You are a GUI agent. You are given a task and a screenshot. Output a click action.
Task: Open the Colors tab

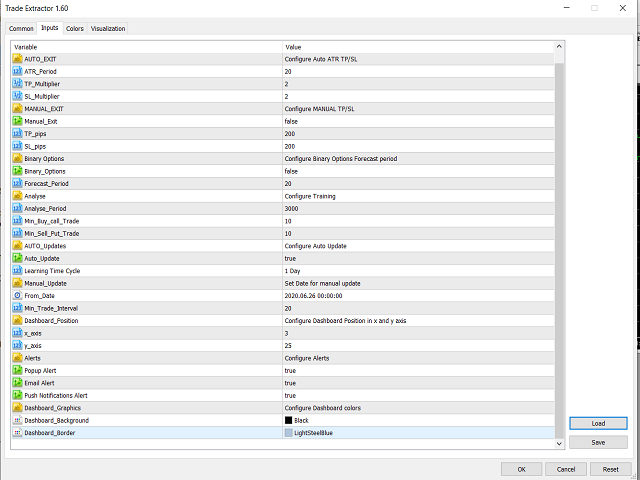point(75,29)
